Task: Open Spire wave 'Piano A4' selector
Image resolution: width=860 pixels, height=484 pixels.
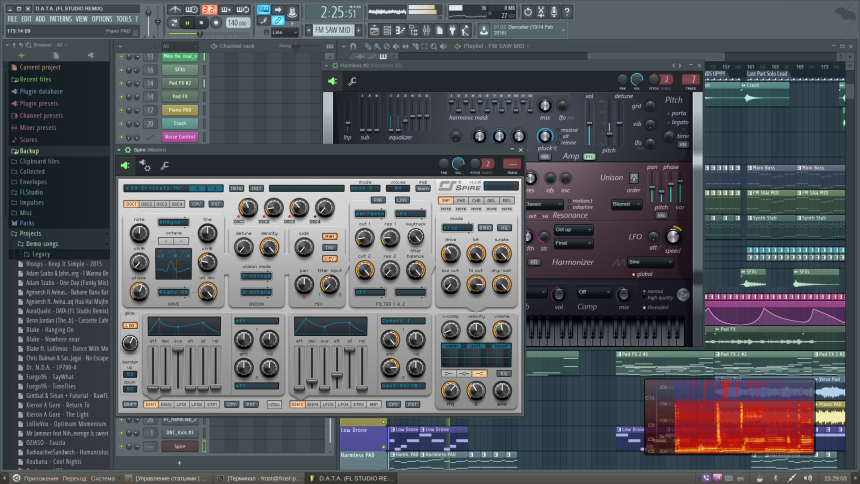Action: click(x=173, y=292)
